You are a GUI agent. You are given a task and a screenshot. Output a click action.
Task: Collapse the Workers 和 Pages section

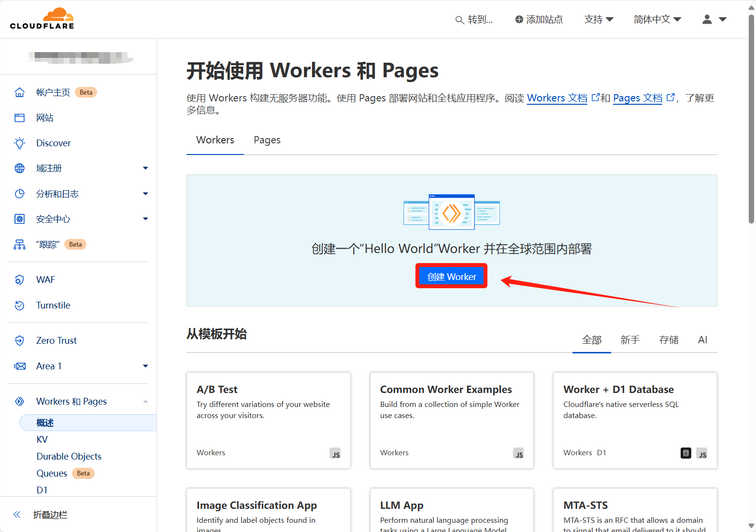pos(145,402)
